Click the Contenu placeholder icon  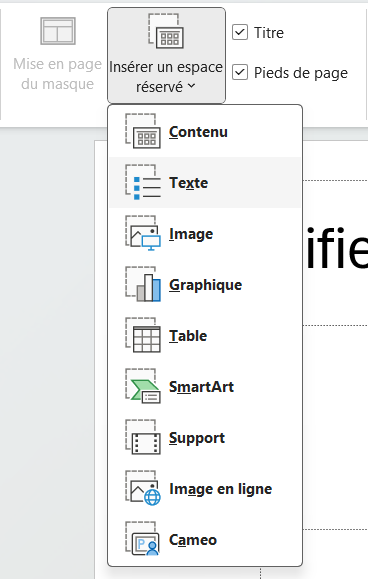click(143, 131)
